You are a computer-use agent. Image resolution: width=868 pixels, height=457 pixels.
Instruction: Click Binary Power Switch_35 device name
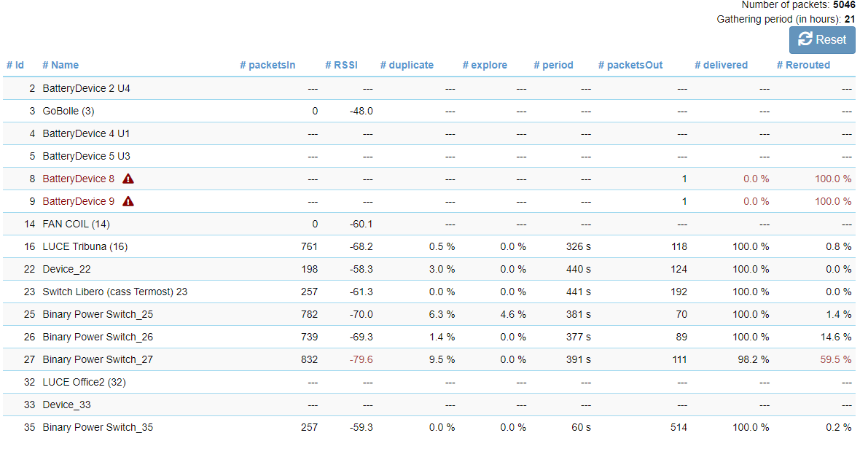point(98,427)
